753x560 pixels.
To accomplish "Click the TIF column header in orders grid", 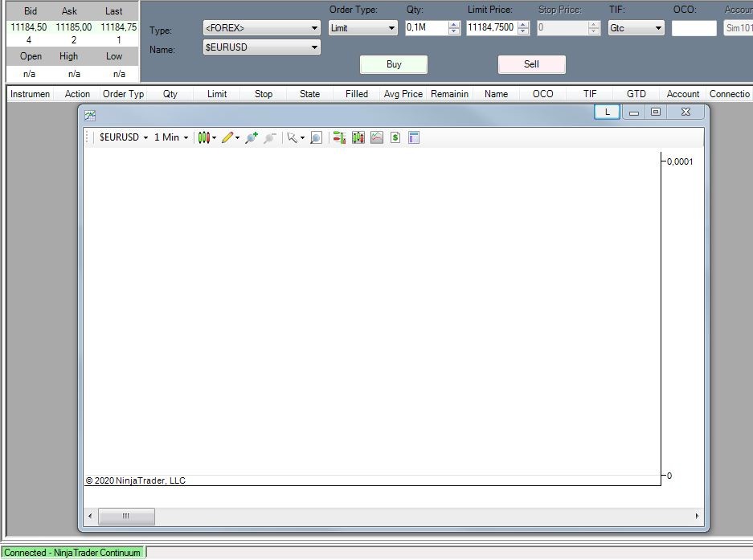I will click(x=590, y=94).
